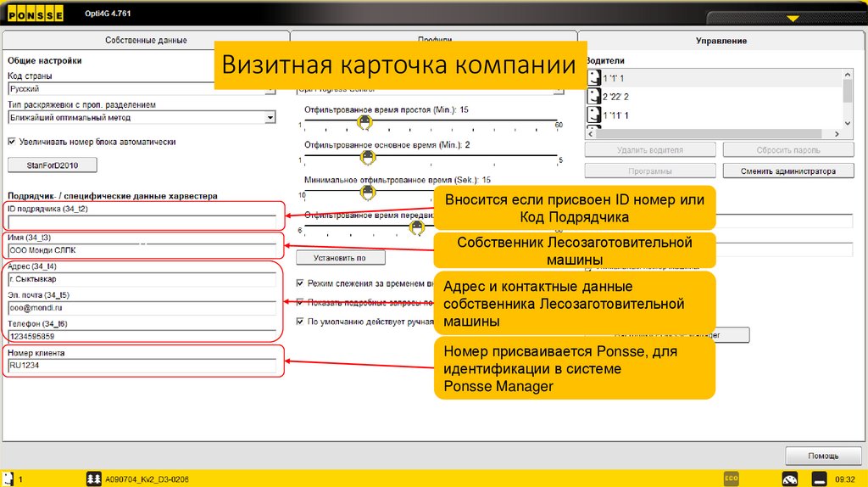The width and height of the screenshot is (868, 487).
Task: Click tree species icon beside A090704_Kv2_D3-0206
Action: coord(93,479)
